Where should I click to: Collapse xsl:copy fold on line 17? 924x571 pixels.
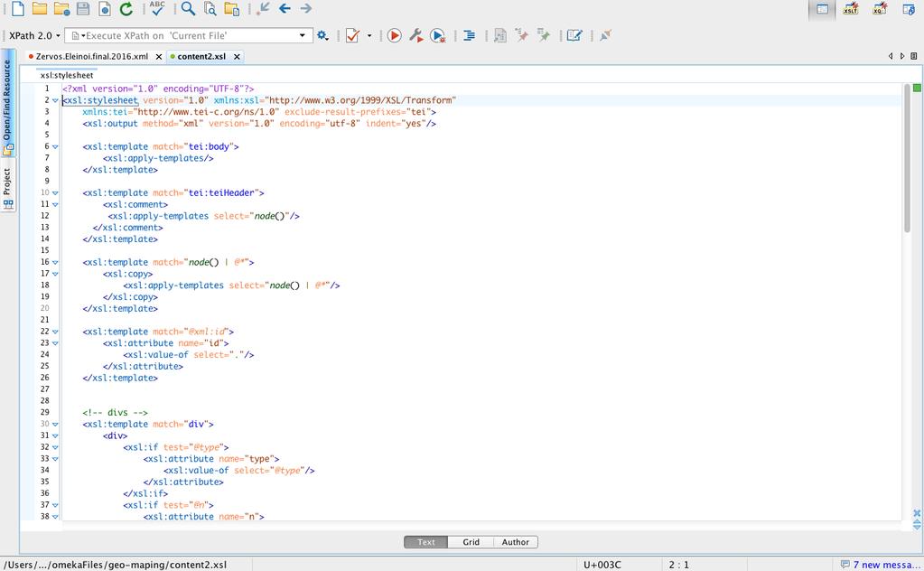pyautogui.click(x=55, y=274)
